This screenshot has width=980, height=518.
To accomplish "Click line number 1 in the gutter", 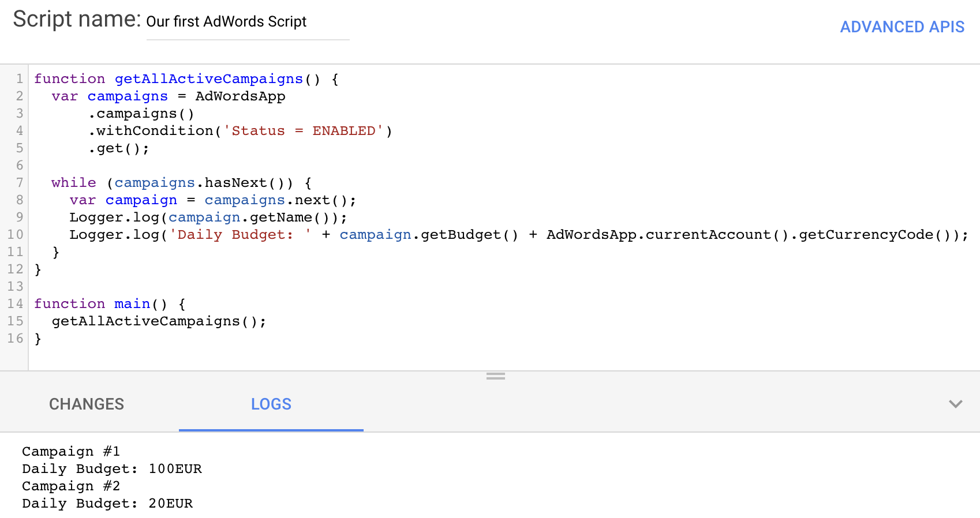I will point(20,79).
